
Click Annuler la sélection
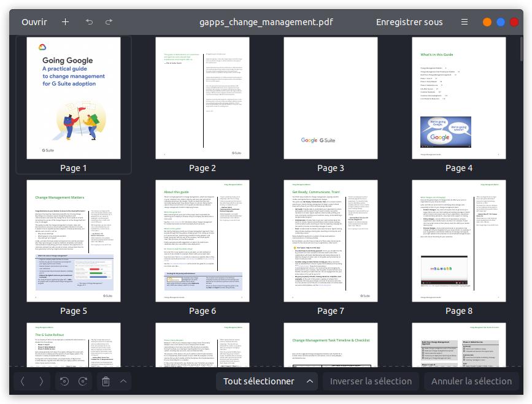click(471, 381)
